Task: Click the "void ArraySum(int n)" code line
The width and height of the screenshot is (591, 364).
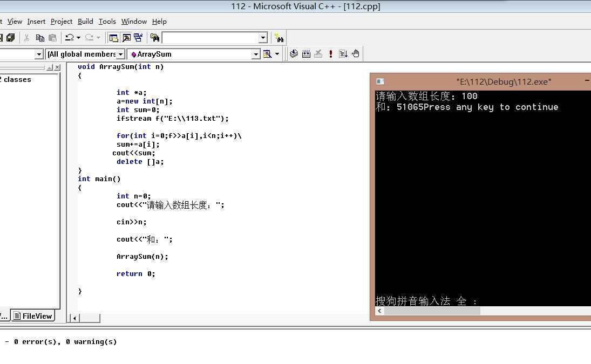Action: pos(120,67)
